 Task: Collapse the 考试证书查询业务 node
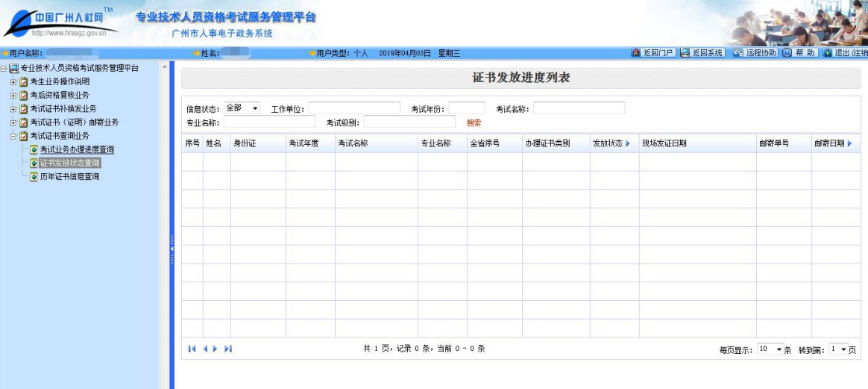click(x=13, y=136)
